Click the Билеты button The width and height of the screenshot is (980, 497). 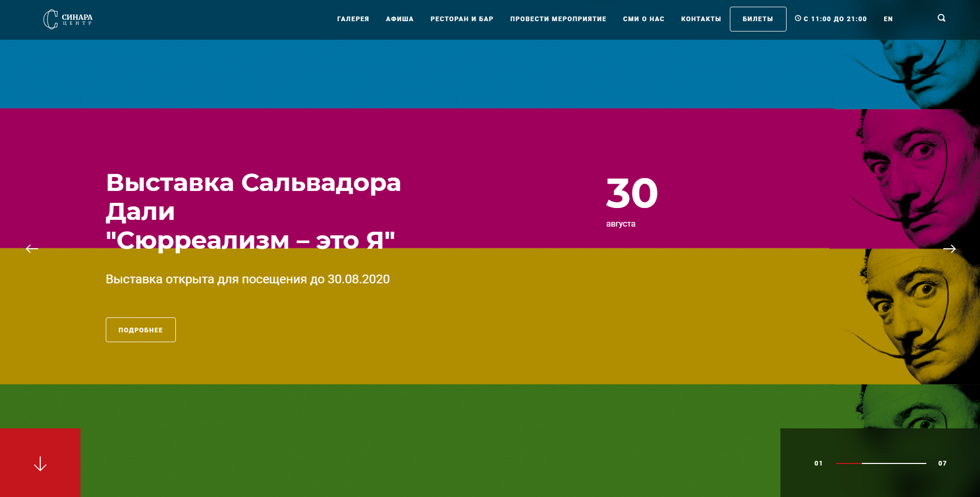758,19
